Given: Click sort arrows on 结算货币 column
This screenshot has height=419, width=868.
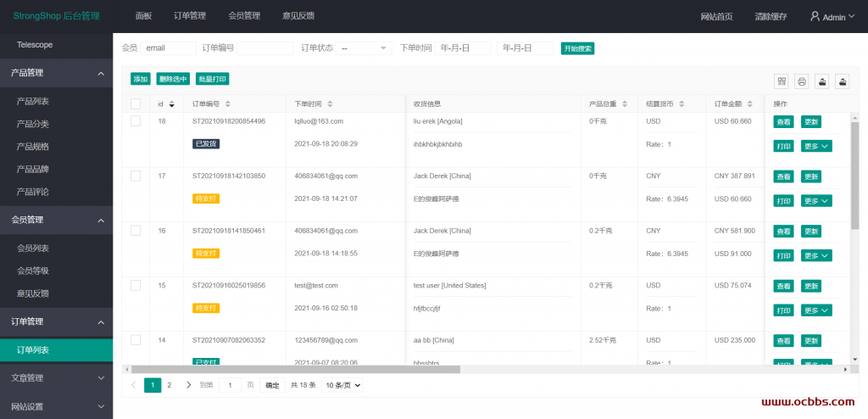Looking at the screenshot, I should coord(682,103).
